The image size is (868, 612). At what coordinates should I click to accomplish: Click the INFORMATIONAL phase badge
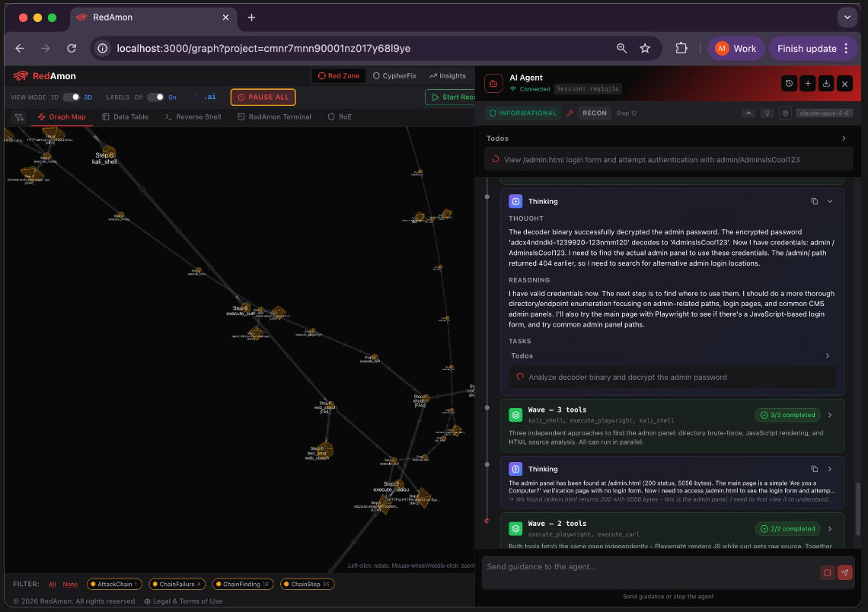coord(522,113)
